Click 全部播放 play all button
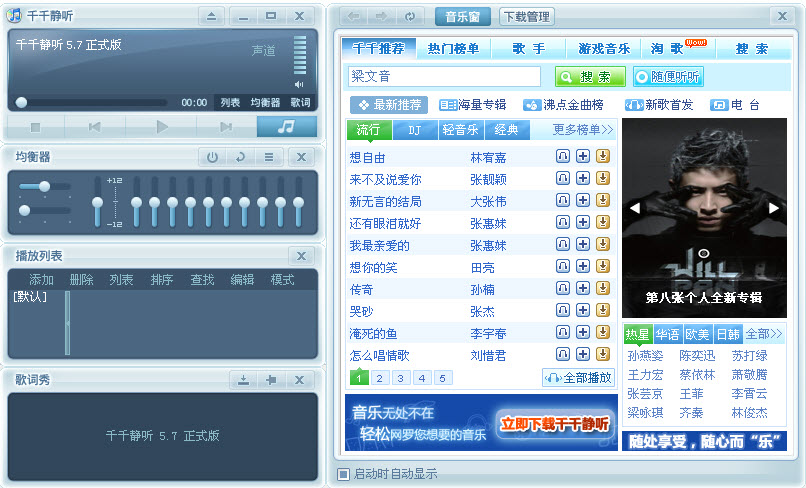806x488 pixels. pos(579,378)
